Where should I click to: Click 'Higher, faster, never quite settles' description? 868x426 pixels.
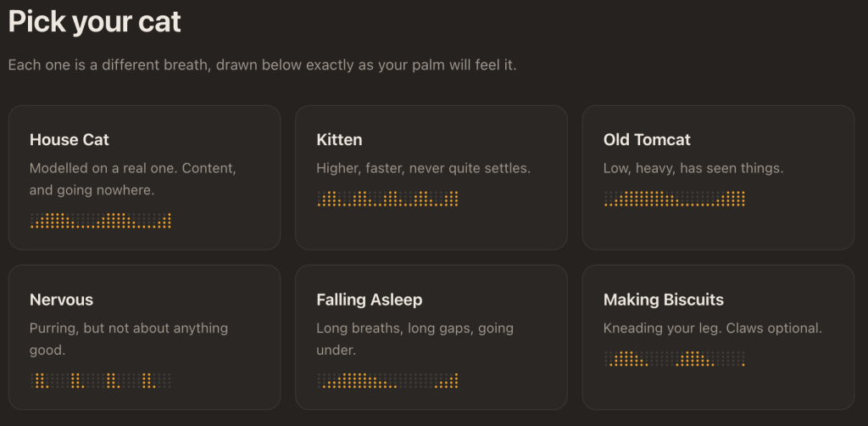coord(424,168)
